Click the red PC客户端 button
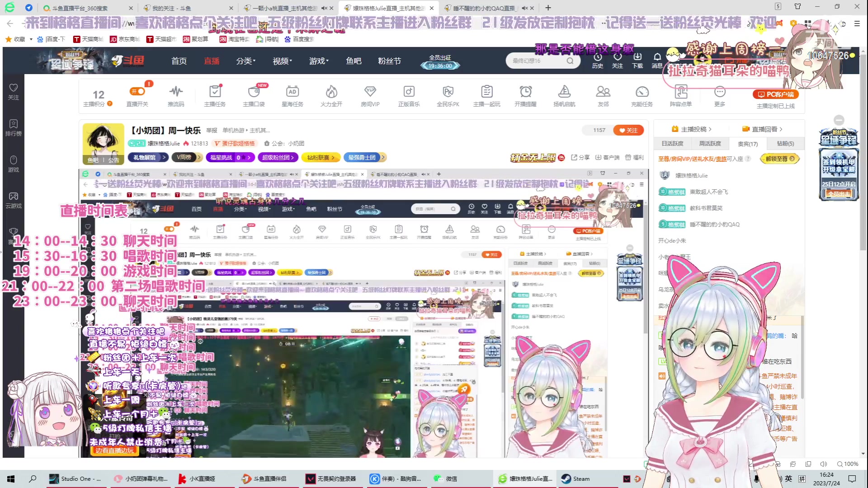Viewport: 868px width, 488px height. tap(776, 94)
